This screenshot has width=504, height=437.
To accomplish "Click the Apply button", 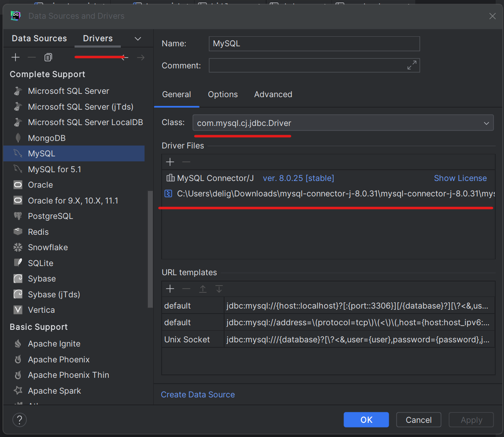I will click(471, 420).
